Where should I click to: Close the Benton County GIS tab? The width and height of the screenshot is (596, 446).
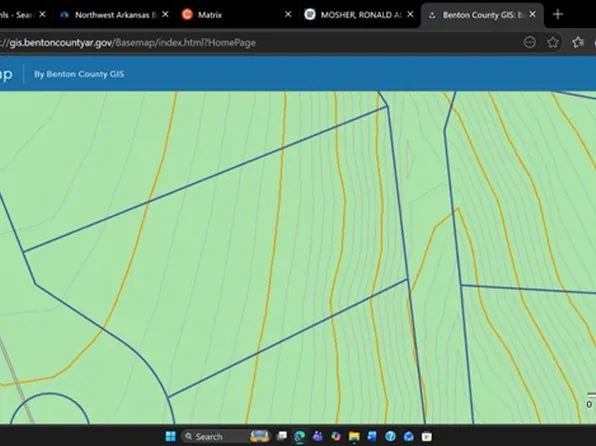point(533,14)
